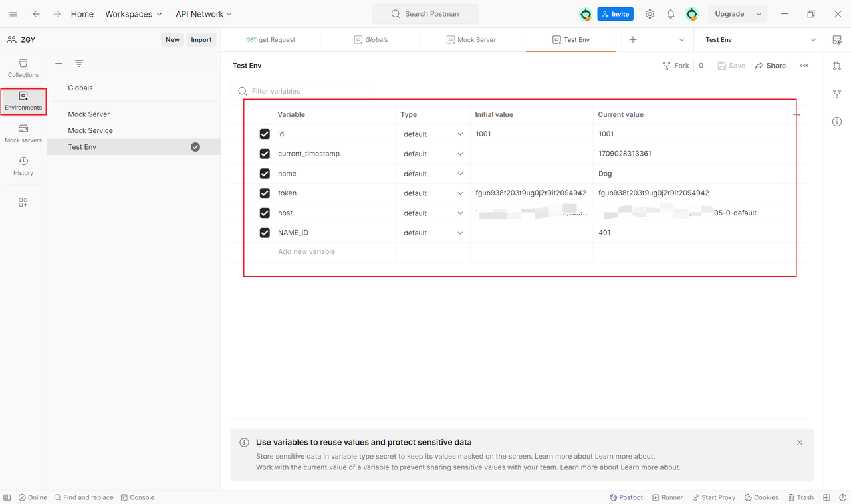Go forward with the right arrow
This screenshot has height=504, width=851.
point(57,14)
